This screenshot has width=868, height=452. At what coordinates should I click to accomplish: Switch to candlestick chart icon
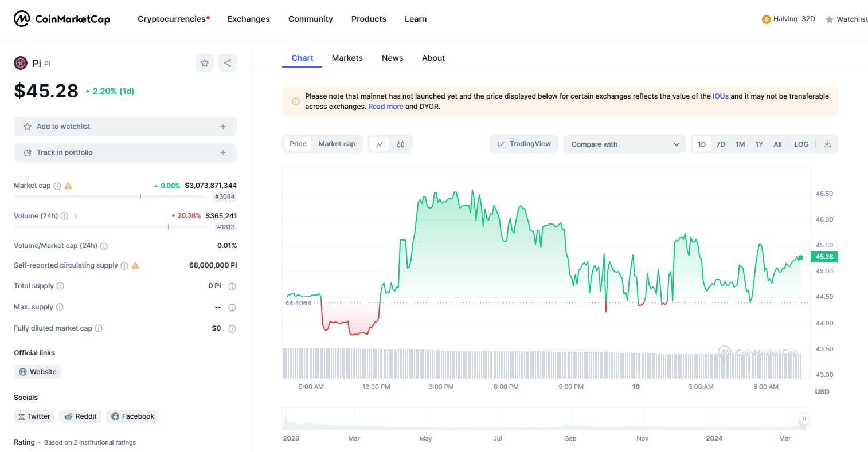click(x=401, y=144)
